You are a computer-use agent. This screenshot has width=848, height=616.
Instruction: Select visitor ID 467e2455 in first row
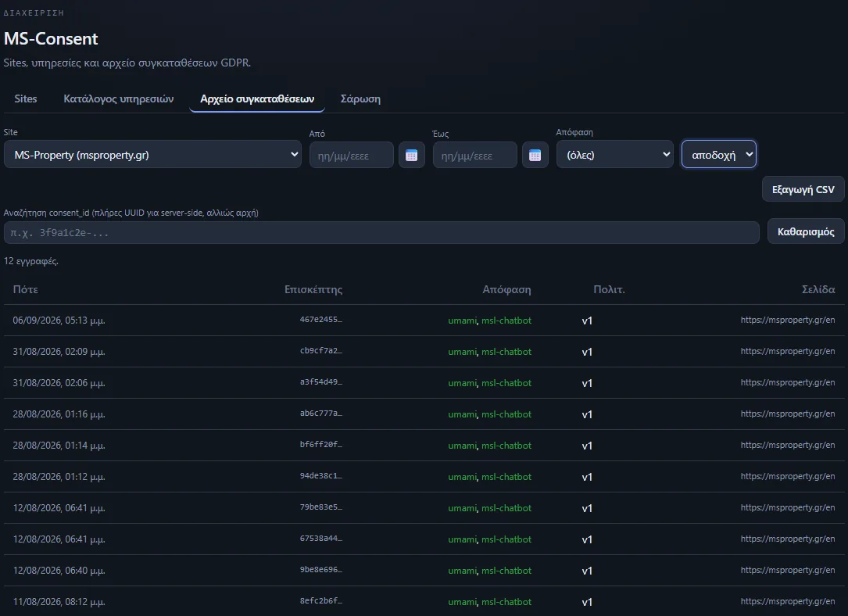click(320, 320)
